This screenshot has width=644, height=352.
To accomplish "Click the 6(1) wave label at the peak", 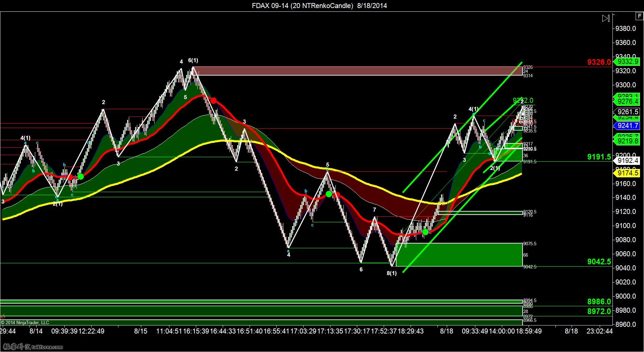I will point(193,60).
